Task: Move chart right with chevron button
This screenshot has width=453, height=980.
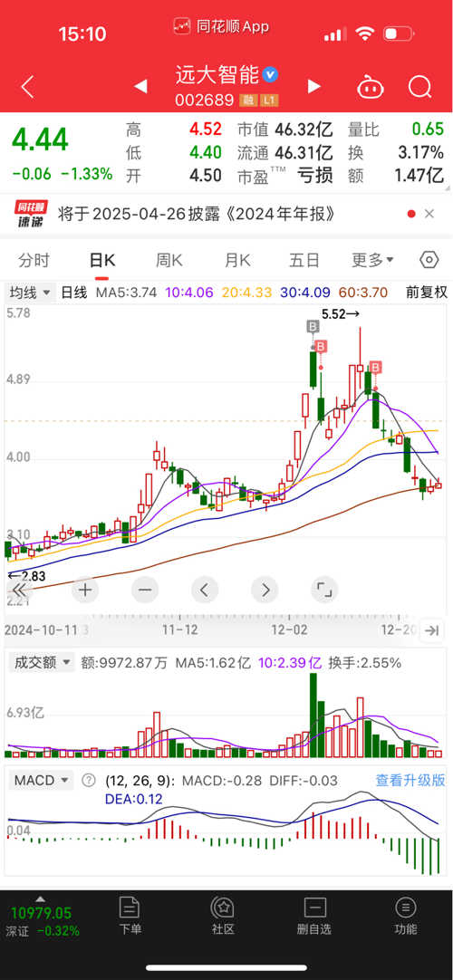Action: [x=265, y=590]
